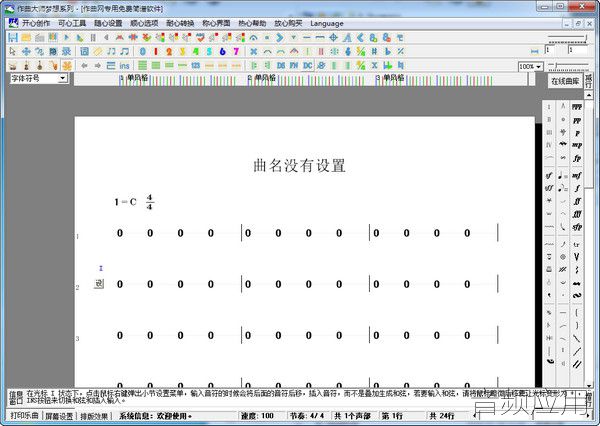Click the zoom slider next to 100%

tap(568, 66)
